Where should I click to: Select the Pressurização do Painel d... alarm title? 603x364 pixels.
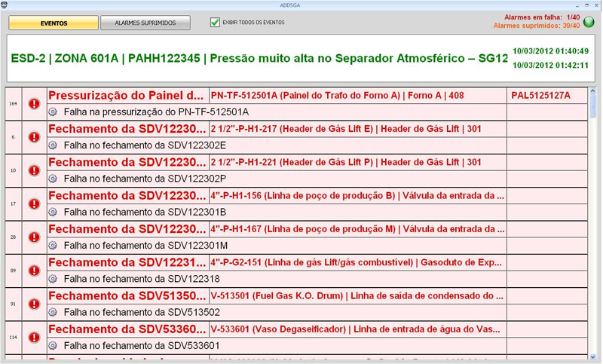tap(126, 95)
